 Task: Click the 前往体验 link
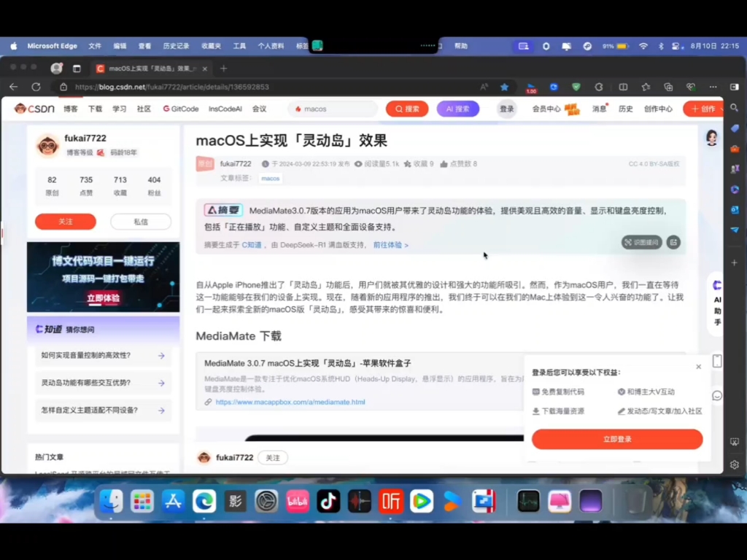click(x=391, y=245)
